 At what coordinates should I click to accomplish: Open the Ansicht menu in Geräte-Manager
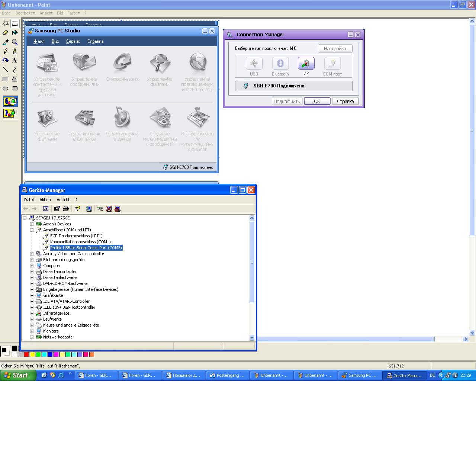(63, 200)
